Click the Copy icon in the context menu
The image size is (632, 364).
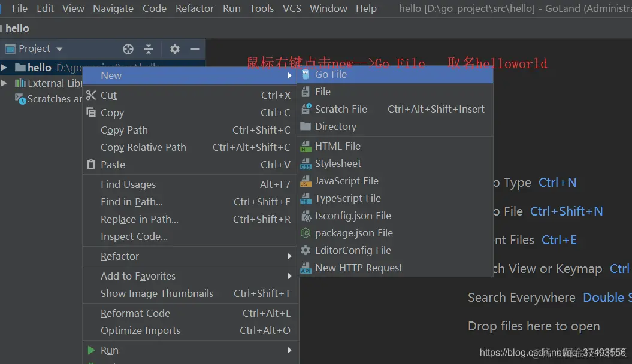click(91, 113)
